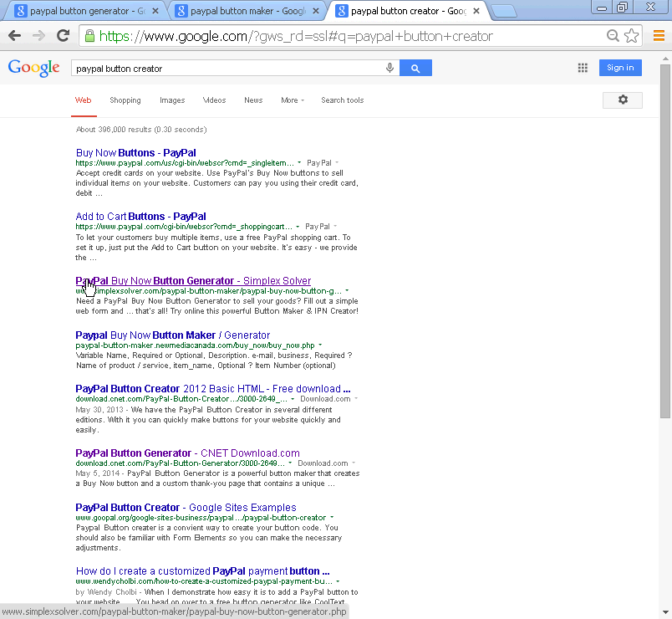Viewport: 672px width, 619px height.
Task: Close the 'paypal button creator' tab
Action: [476, 11]
